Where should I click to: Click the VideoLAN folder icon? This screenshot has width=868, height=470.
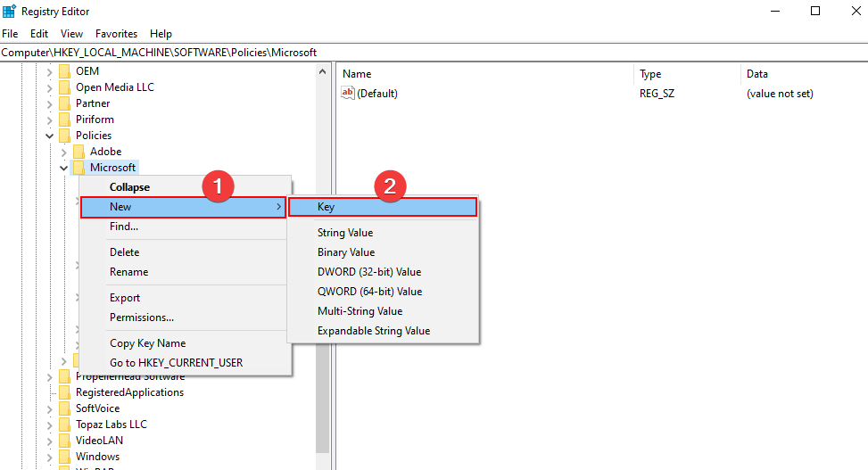[64, 441]
